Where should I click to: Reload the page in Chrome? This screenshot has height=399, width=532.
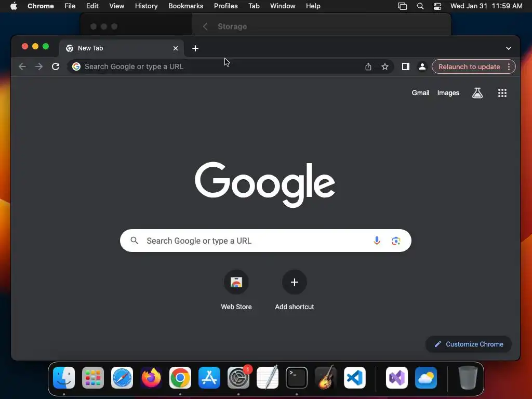click(56, 66)
